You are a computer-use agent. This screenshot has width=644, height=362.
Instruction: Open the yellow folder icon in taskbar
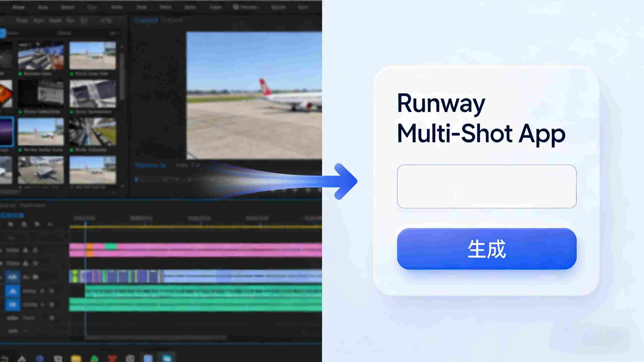[x=76, y=358]
